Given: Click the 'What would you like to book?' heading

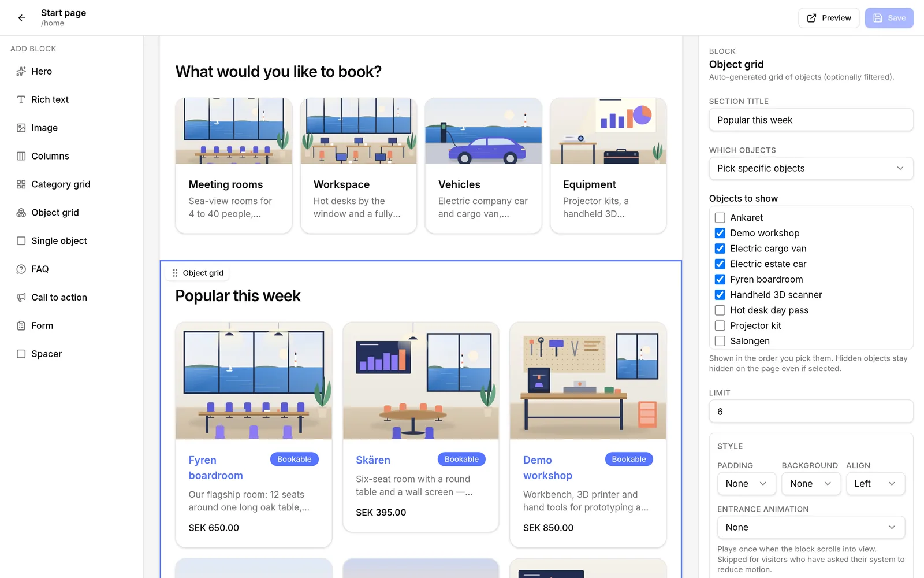Looking at the screenshot, I should [278, 72].
